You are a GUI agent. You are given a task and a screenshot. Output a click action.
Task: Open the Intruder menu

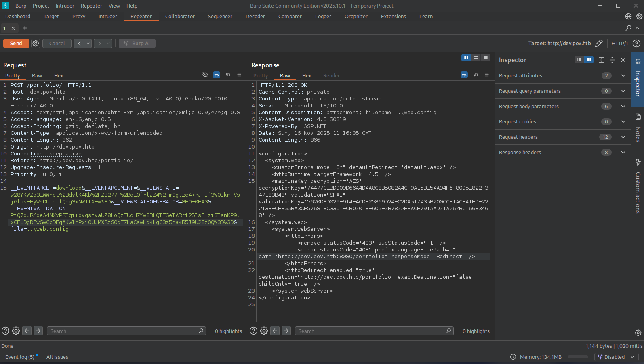tap(65, 6)
